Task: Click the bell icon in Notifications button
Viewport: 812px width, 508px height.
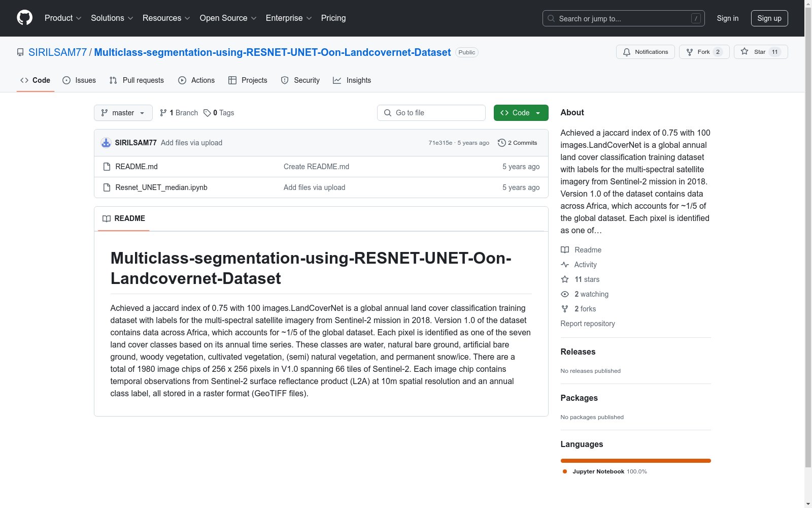Action: [x=627, y=52]
